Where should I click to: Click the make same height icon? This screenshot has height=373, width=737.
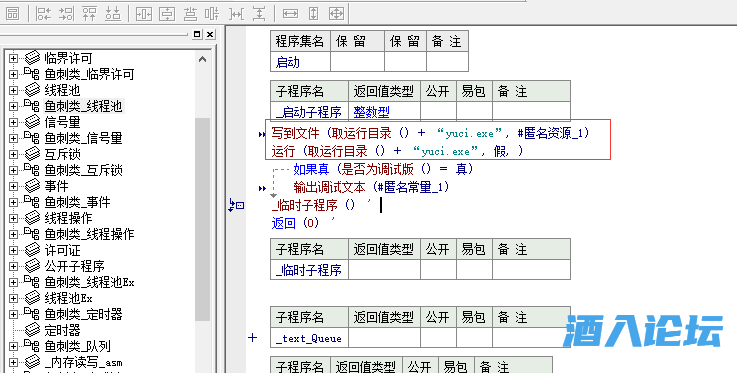pyautogui.click(x=314, y=13)
